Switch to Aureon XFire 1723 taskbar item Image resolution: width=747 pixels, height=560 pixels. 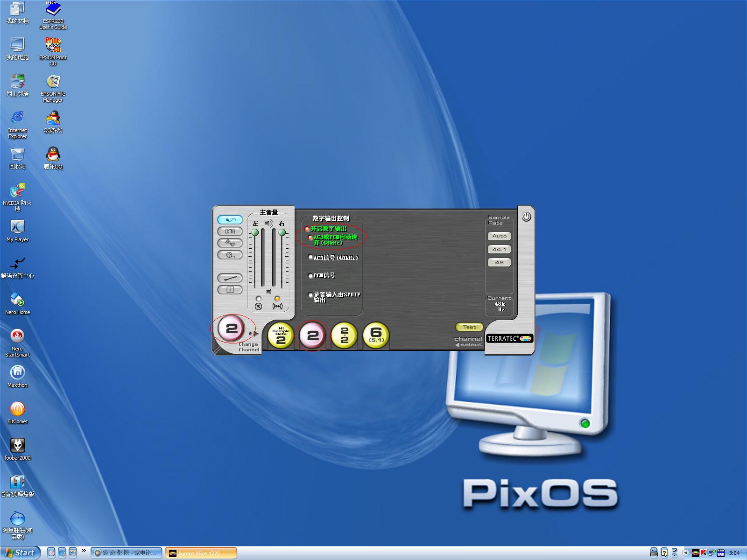coord(201,553)
